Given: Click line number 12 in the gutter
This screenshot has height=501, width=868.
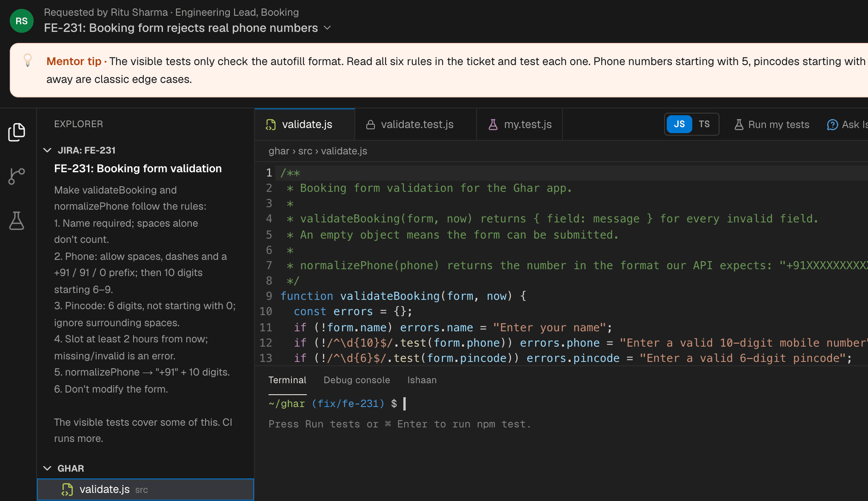Looking at the screenshot, I should [266, 343].
